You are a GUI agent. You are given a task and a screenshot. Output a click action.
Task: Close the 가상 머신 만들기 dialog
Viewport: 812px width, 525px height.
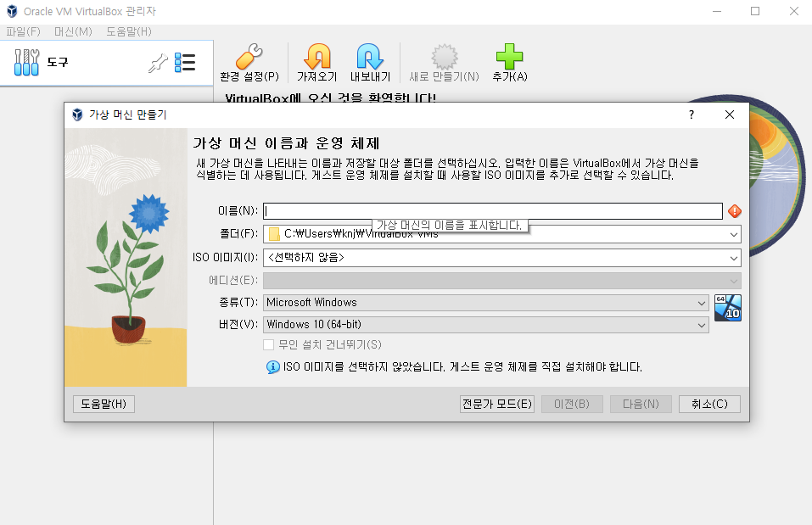(x=729, y=114)
